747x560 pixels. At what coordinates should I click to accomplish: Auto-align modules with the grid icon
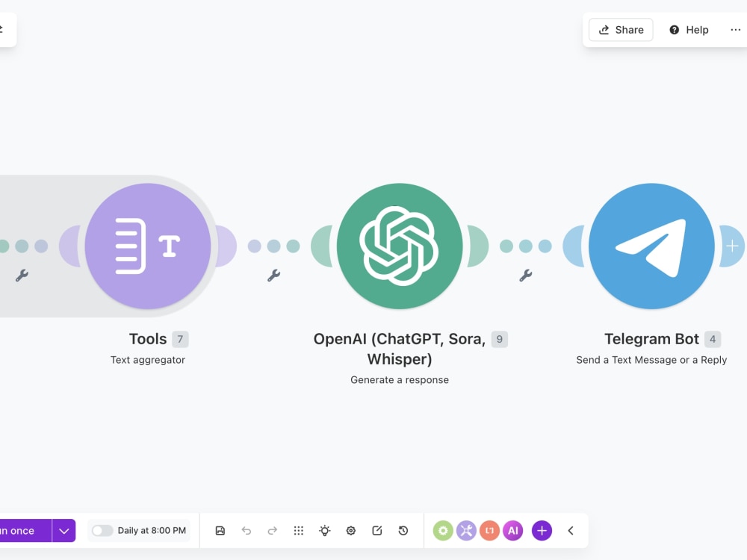coord(298,530)
